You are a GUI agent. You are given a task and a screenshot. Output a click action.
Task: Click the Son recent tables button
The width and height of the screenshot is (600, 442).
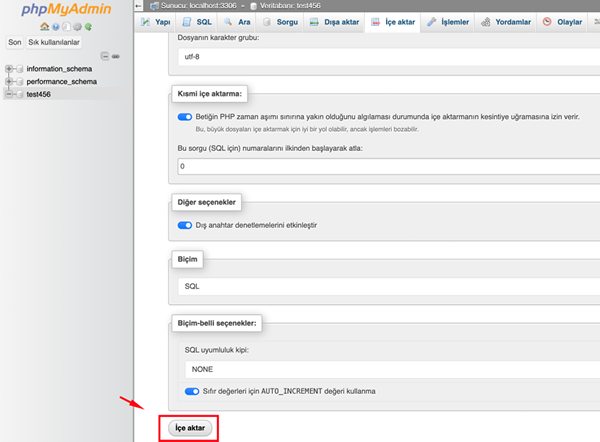pyautogui.click(x=15, y=42)
